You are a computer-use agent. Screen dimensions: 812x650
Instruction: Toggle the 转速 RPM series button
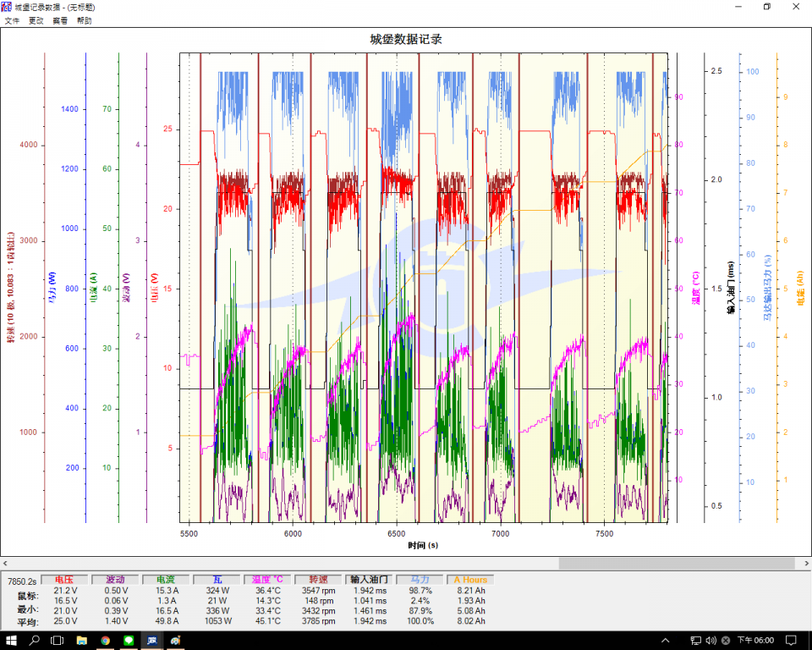tap(318, 580)
